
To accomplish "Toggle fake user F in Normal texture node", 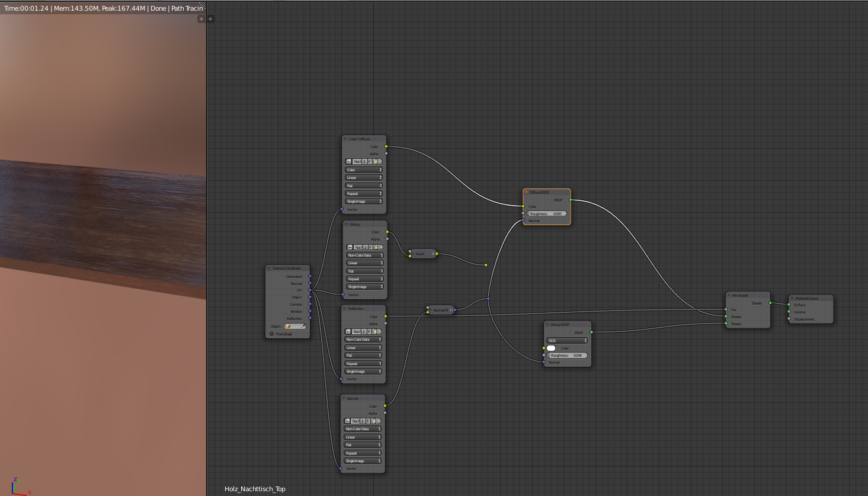I will coord(369,421).
